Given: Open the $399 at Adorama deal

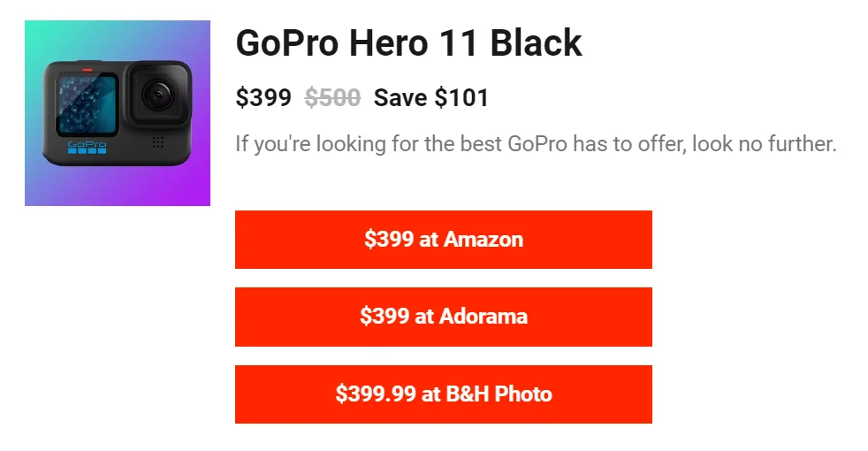Looking at the screenshot, I should (x=444, y=317).
